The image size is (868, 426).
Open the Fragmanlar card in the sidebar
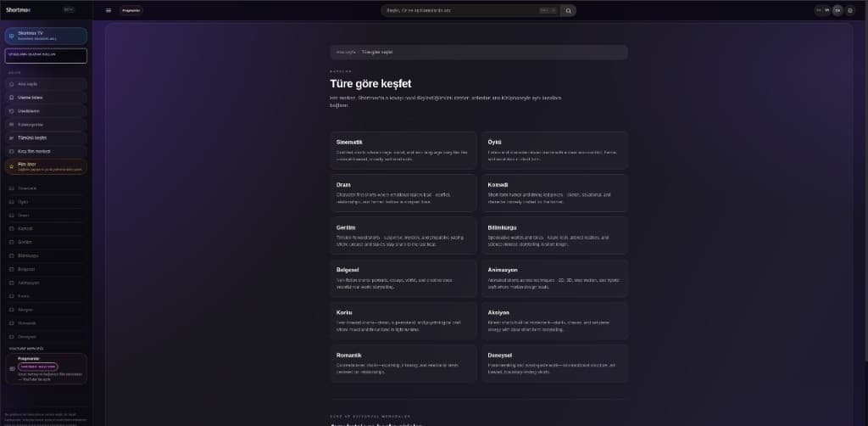pos(46,369)
